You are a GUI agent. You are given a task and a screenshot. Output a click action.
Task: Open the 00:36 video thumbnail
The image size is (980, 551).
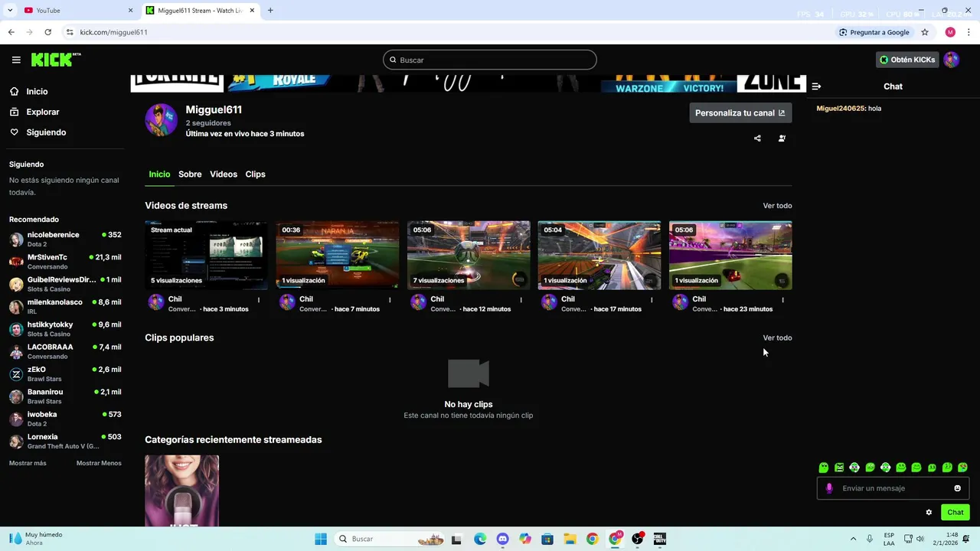click(x=338, y=256)
